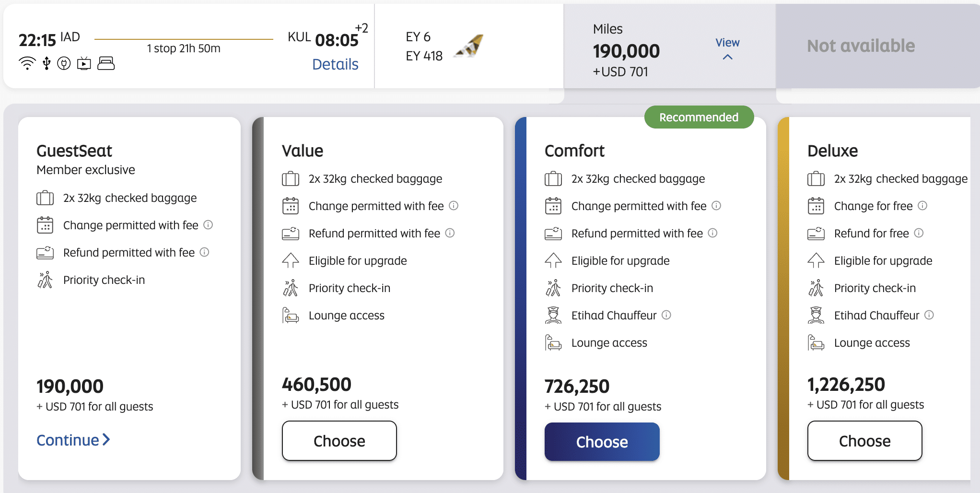This screenshot has width=980, height=493.
Task: Choose the Deluxe fare
Action: tap(864, 441)
